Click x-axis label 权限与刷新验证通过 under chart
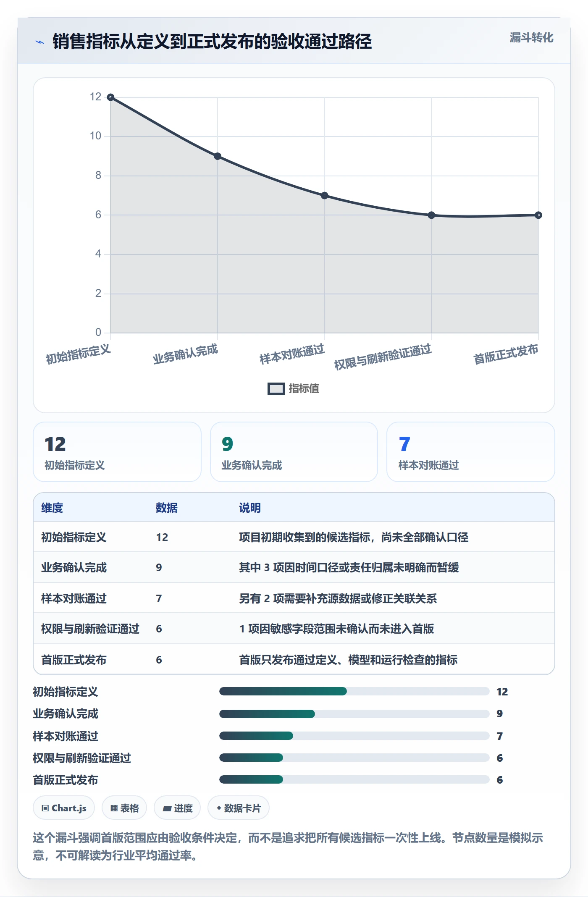The image size is (588, 897). (x=383, y=357)
